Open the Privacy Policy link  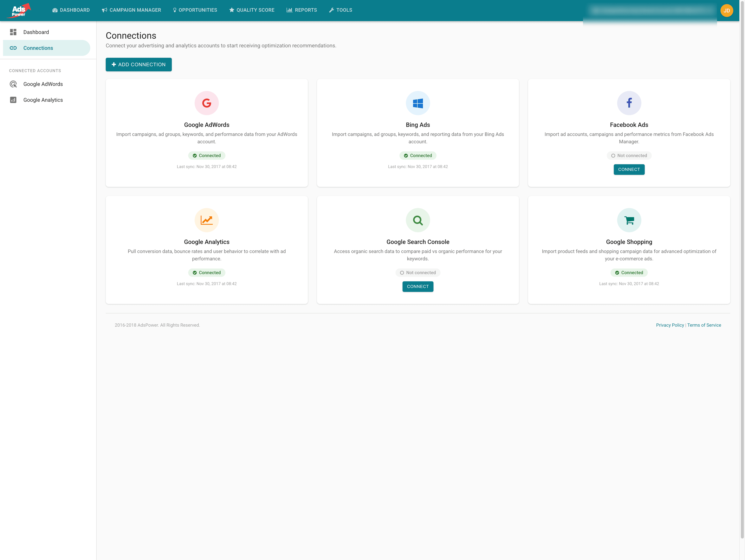(670, 325)
